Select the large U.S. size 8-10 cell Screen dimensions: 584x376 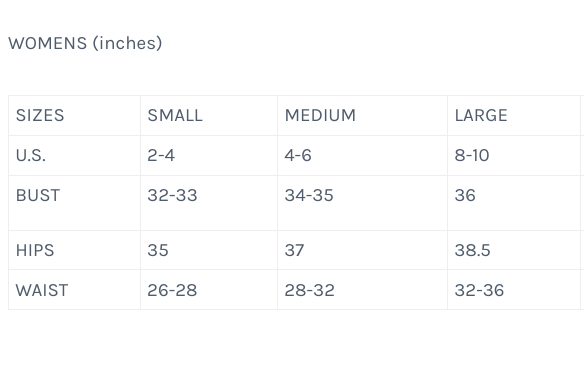[x=514, y=156]
